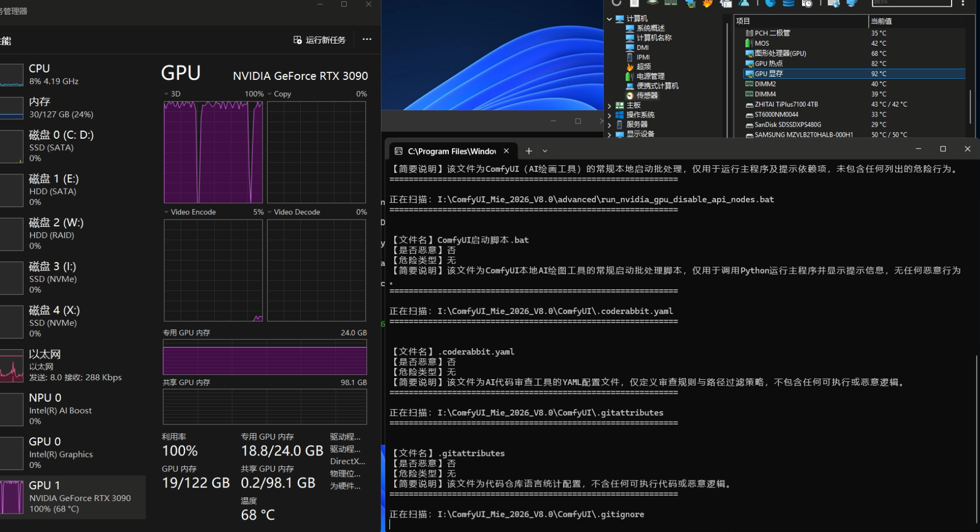Select the C:\Program Files\Windo terminal tab

452,151
